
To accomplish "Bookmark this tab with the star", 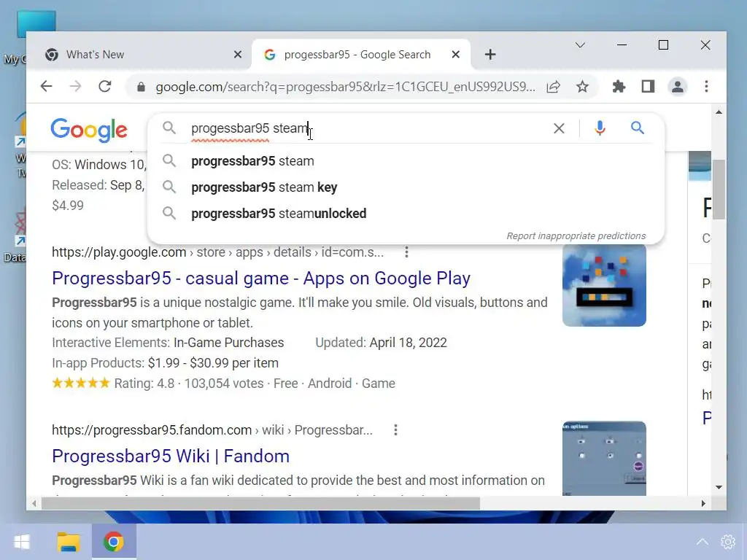I will (x=582, y=87).
